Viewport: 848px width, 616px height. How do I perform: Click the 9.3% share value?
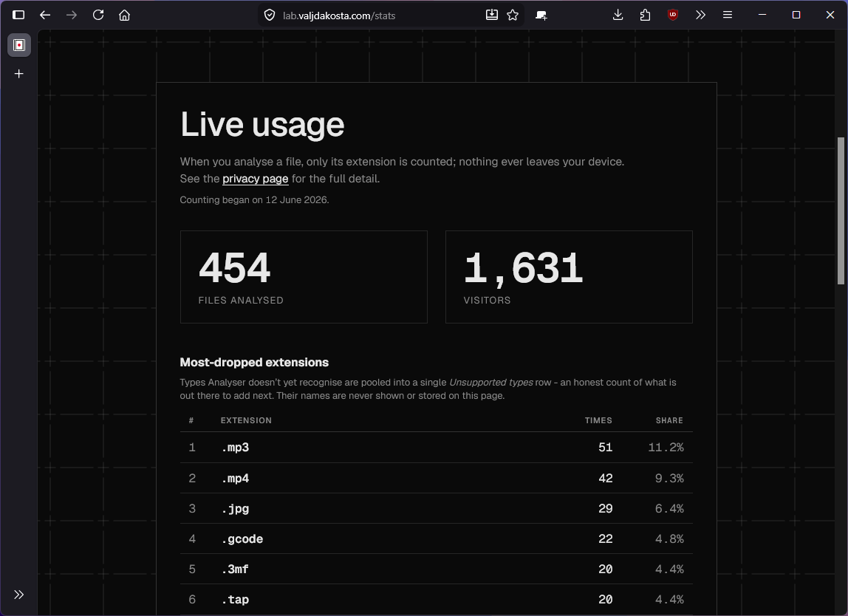669,478
